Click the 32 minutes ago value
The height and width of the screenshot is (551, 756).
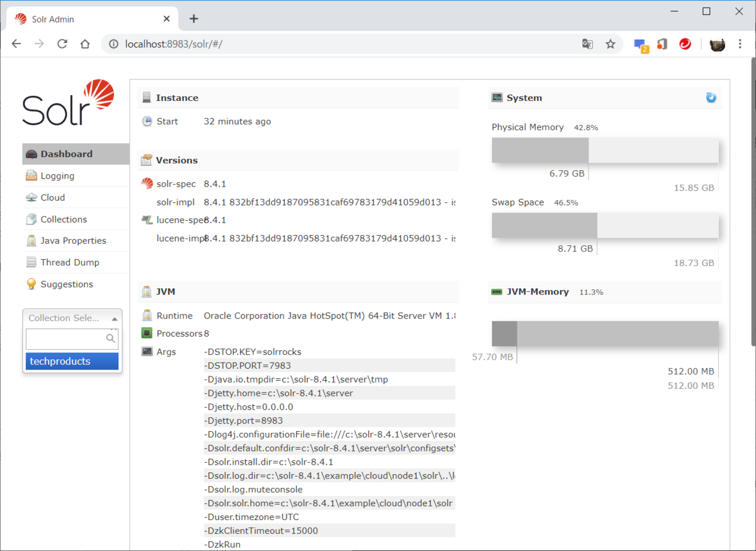pos(238,122)
